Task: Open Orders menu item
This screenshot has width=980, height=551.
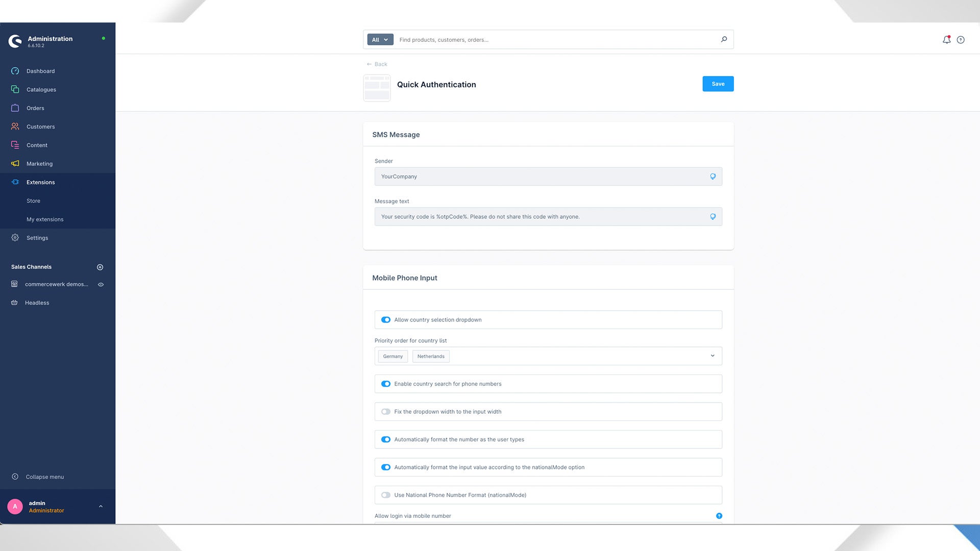Action: 35,108
